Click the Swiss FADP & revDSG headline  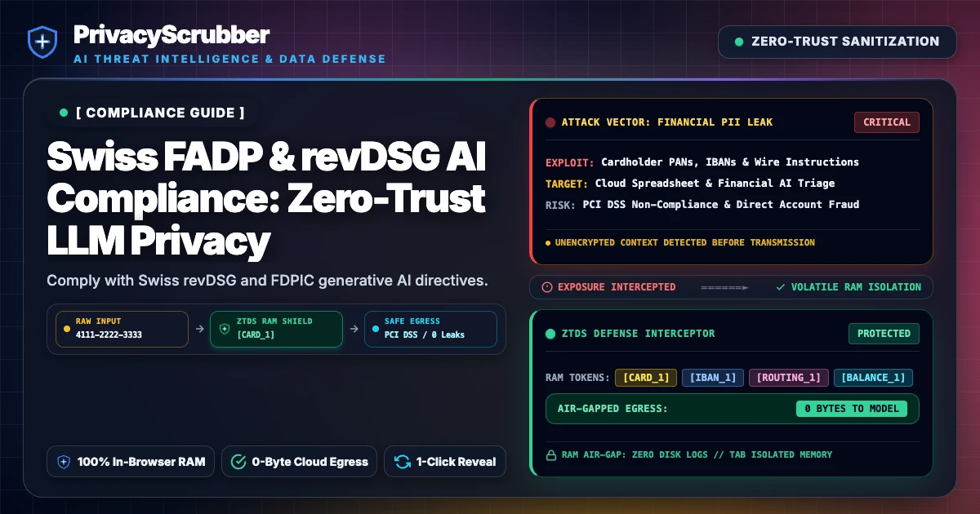pyautogui.click(x=266, y=199)
